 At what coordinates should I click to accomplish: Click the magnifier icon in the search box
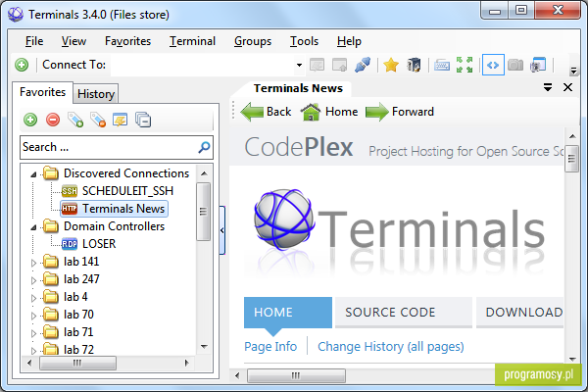pos(204,147)
